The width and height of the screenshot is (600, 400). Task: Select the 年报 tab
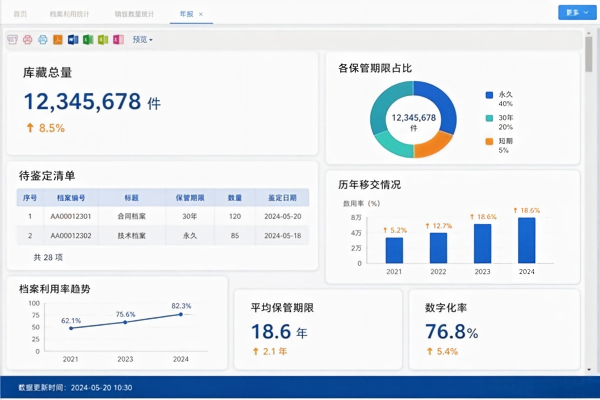point(186,14)
